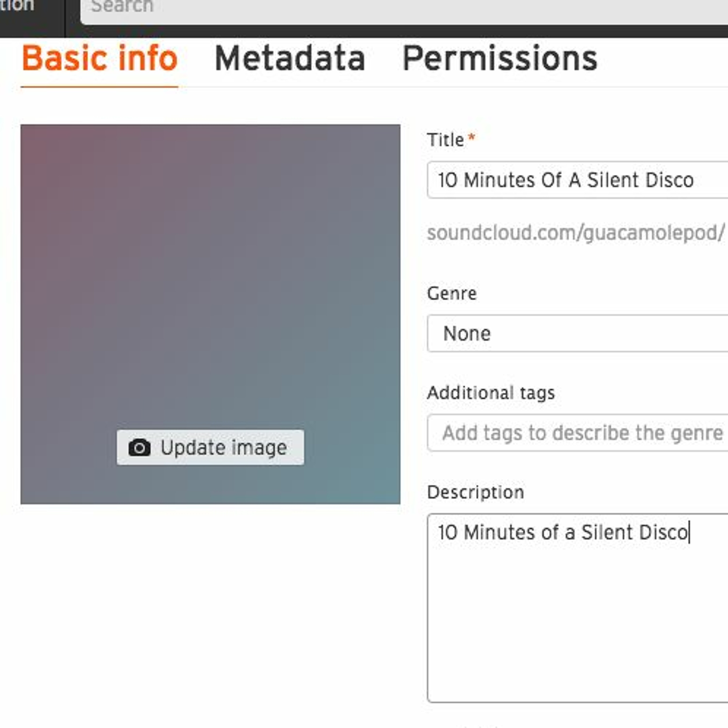Click inside the Description text area
The image size is (728, 728).
pyautogui.click(x=577, y=611)
